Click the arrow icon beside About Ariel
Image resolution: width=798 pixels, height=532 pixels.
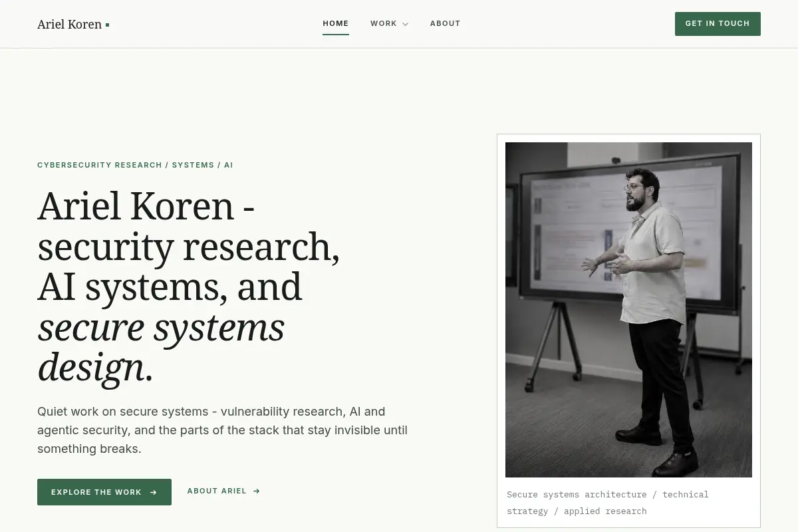(x=257, y=491)
